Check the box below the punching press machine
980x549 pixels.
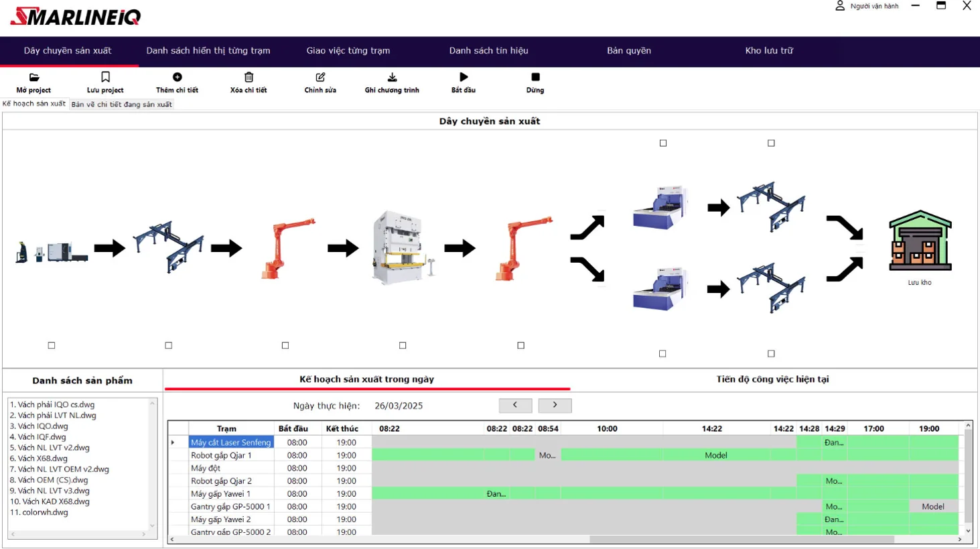(x=403, y=345)
